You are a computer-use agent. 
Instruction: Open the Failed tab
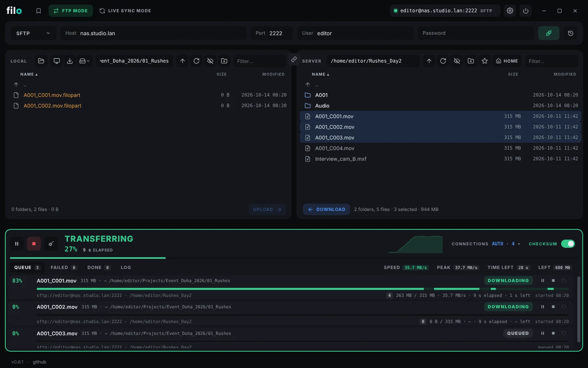64,267
